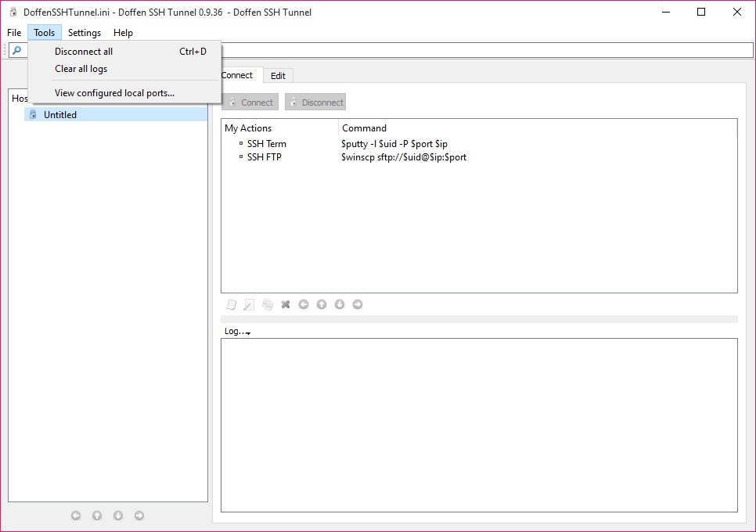Select View configured local ports

124,93
